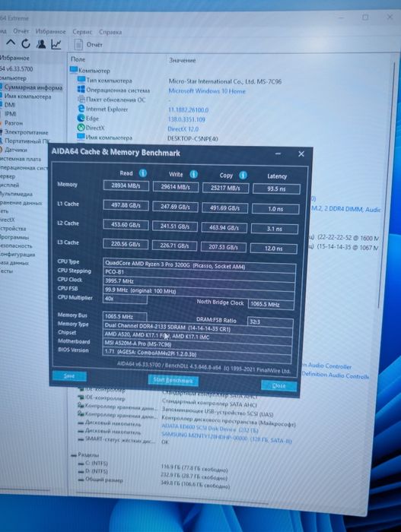Image resolution: width=401 pixels, height=532 pixels.
Task: Click the Close button in benchmark dialog
Action: pos(278,386)
